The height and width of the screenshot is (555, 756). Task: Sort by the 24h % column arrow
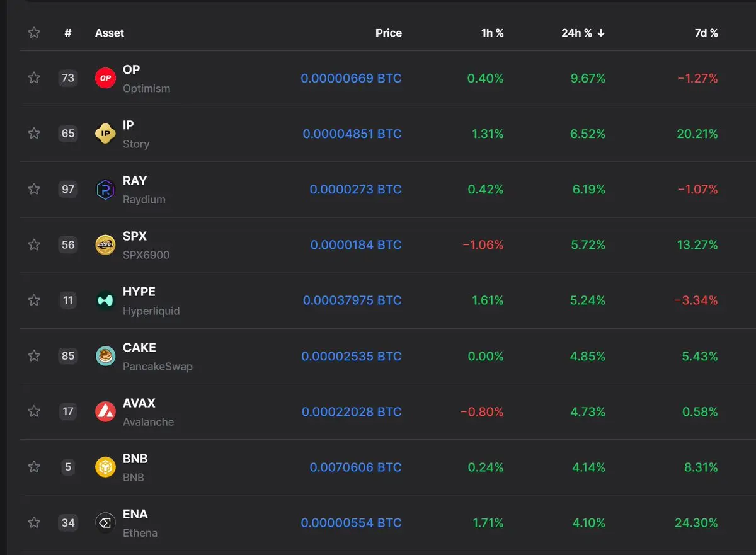pos(601,33)
